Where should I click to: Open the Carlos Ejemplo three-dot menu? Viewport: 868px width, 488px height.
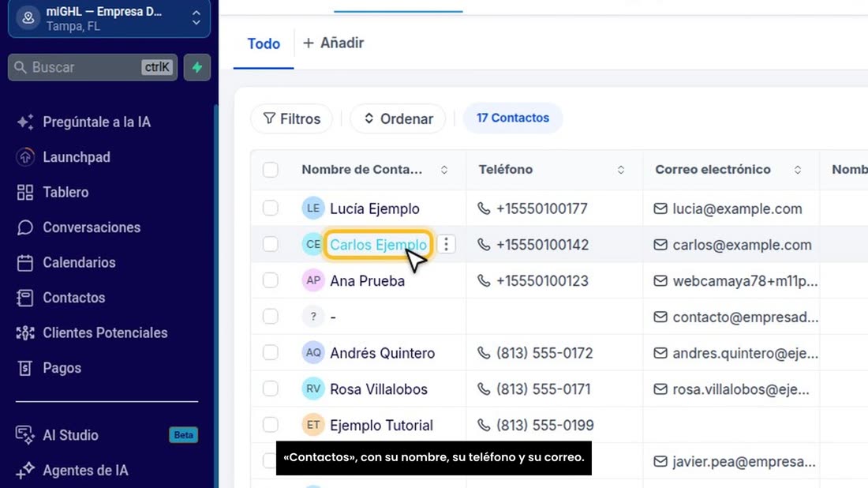click(446, 244)
